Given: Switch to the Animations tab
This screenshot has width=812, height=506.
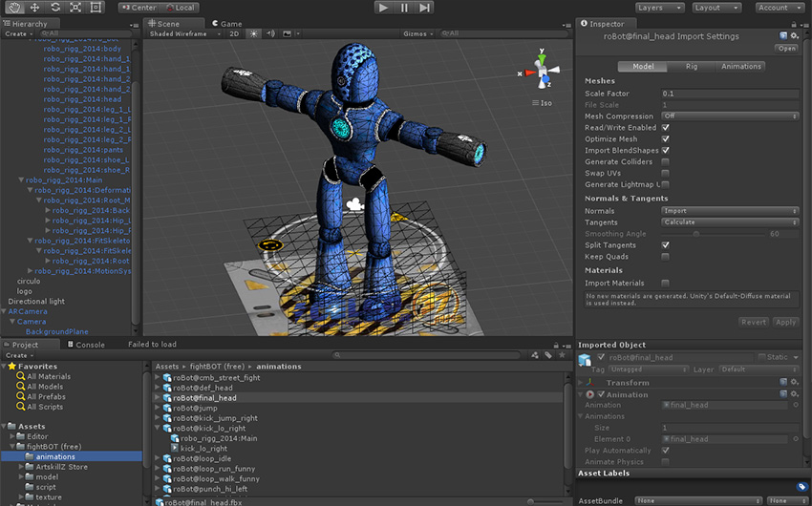Looking at the screenshot, I should click(x=740, y=66).
